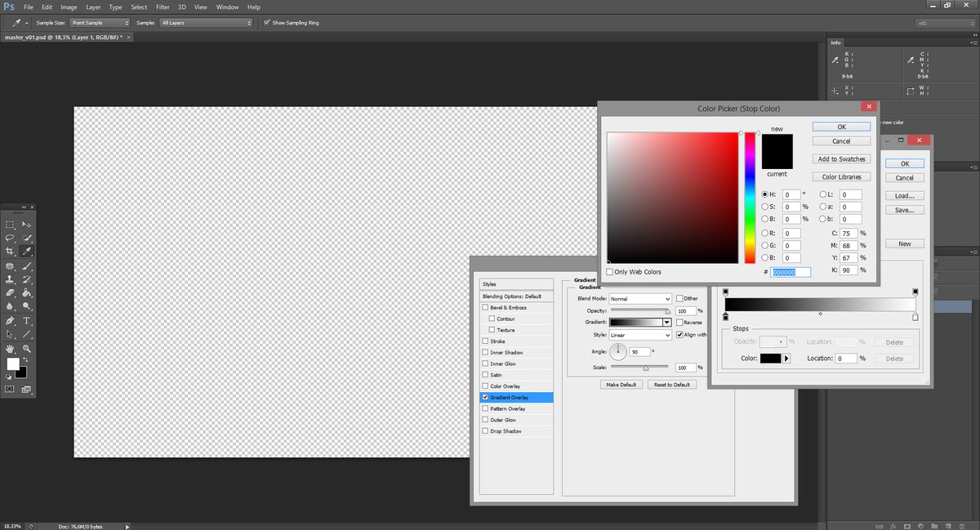This screenshot has width=980, height=530.
Task: Check Only Web Colors in Color Picker
Action: click(x=608, y=270)
